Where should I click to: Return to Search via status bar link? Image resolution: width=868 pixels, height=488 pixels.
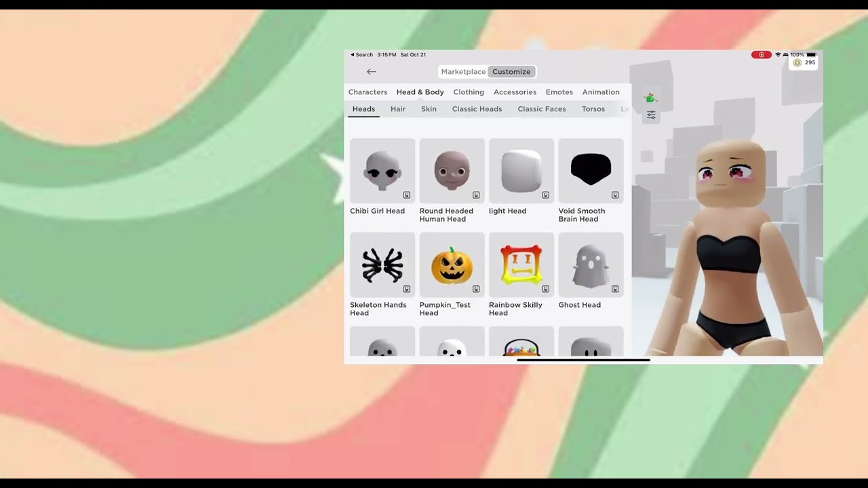click(361, 55)
